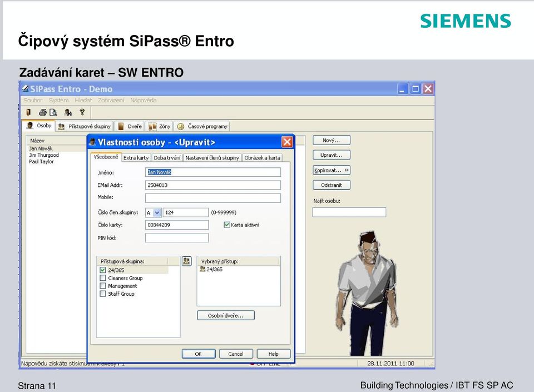Switch to Osoby tab
Screen dimensions: 534x392
39,126
